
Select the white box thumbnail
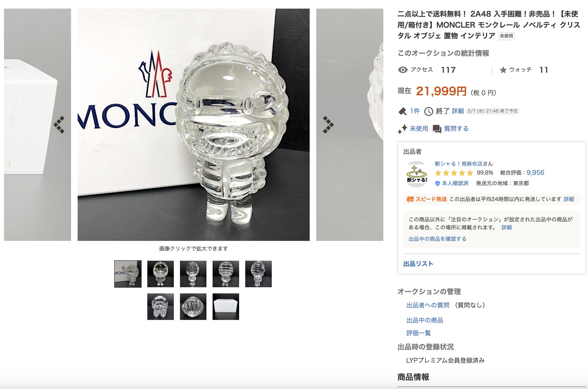click(x=226, y=307)
